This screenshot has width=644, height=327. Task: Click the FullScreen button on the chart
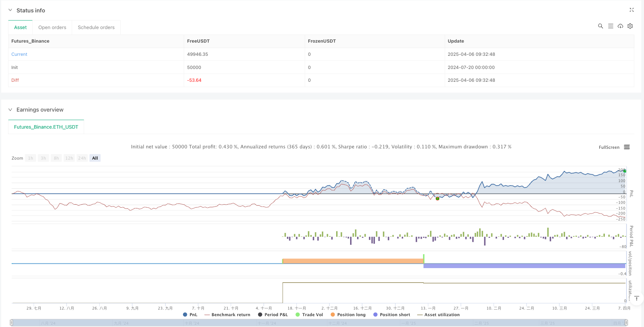609,147
